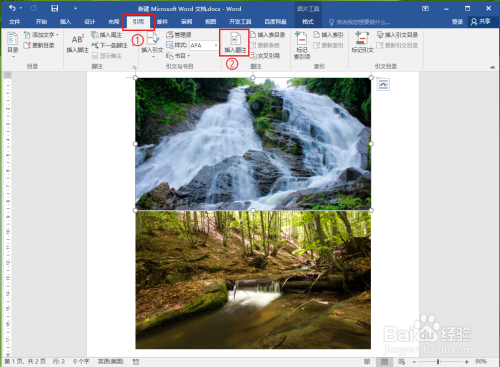Click the 英语(美国) language indicator
This screenshot has height=367, width=500.
point(111,361)
